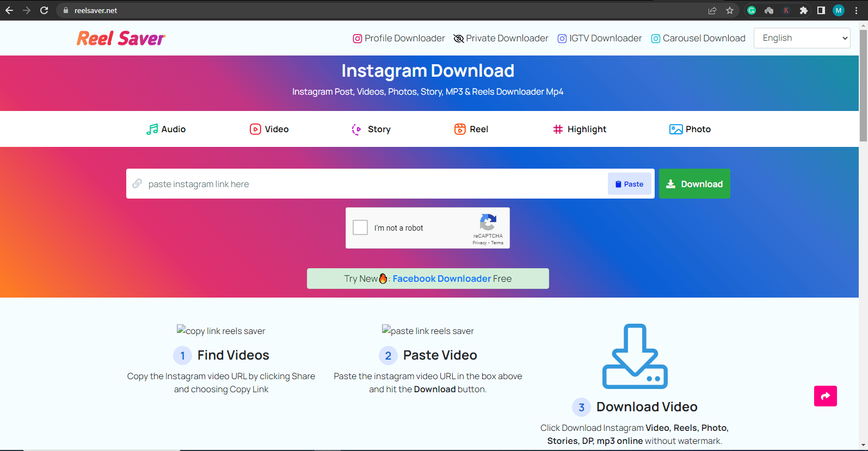Check the I'm not a robot box
Screen dimensions: 868x451
tap(360, 227)
